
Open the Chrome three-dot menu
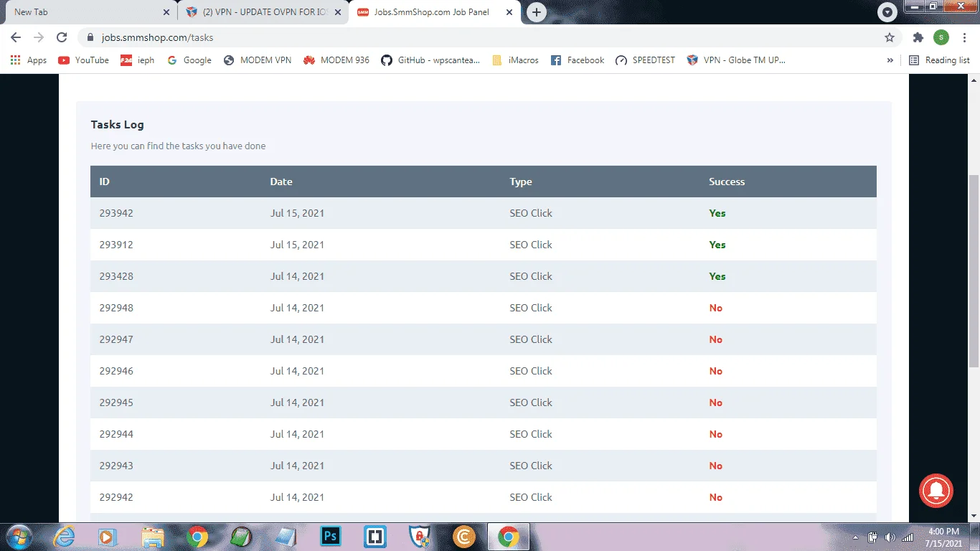pyautogui.click(x=964, y=37)
